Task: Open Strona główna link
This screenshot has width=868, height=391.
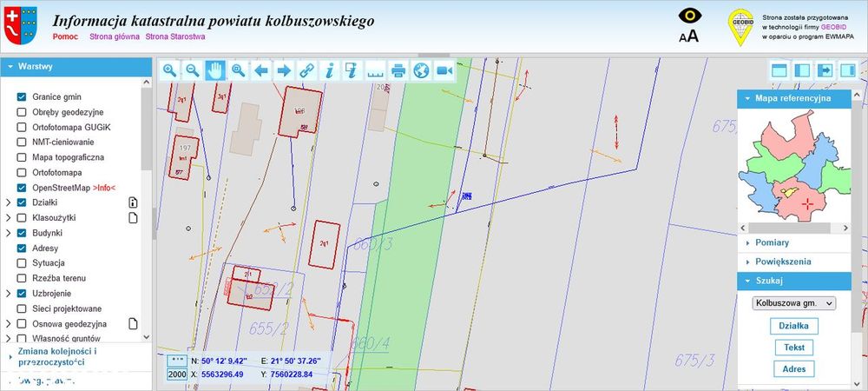Action: click(115, 36)
